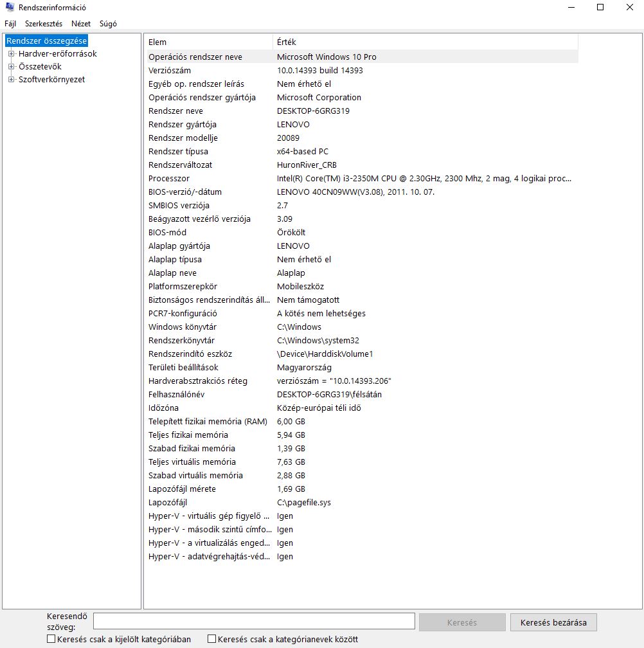Select Rendszer típusa row

tap(362, 151)
